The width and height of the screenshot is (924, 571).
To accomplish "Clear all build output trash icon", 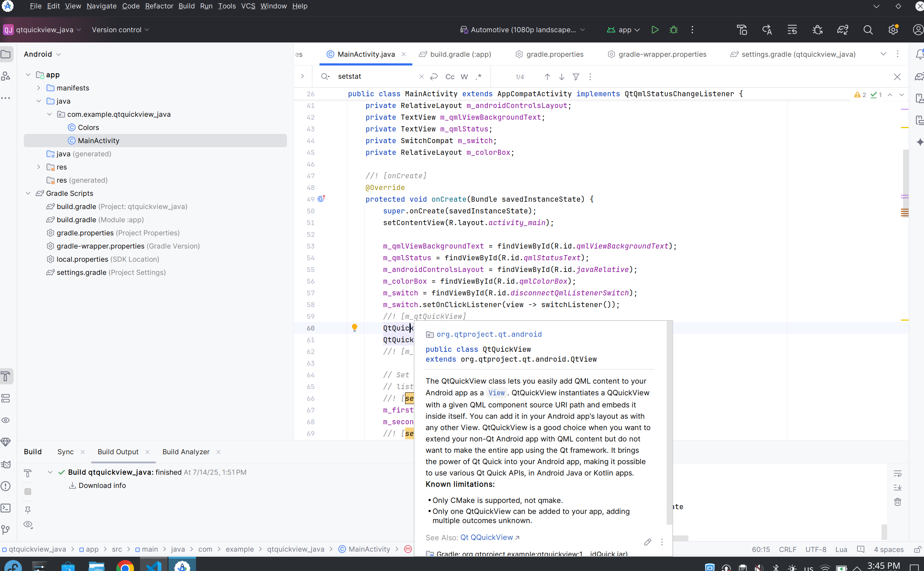I will (898, 502).
